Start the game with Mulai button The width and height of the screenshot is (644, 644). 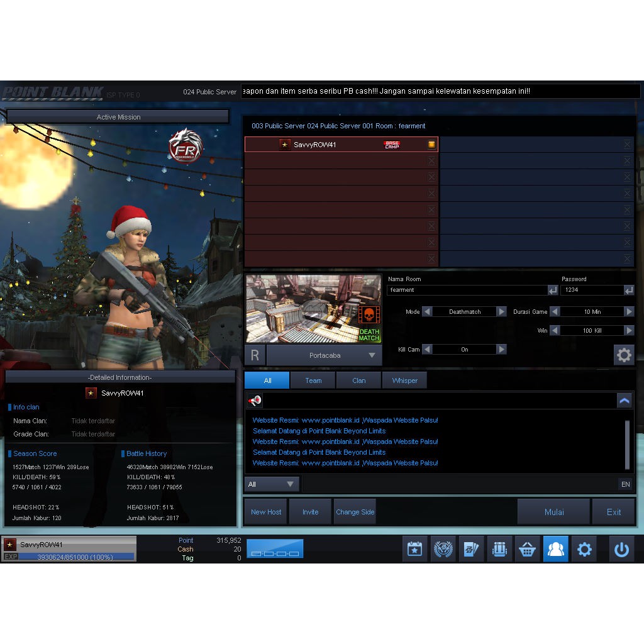[x=553, y=512]
